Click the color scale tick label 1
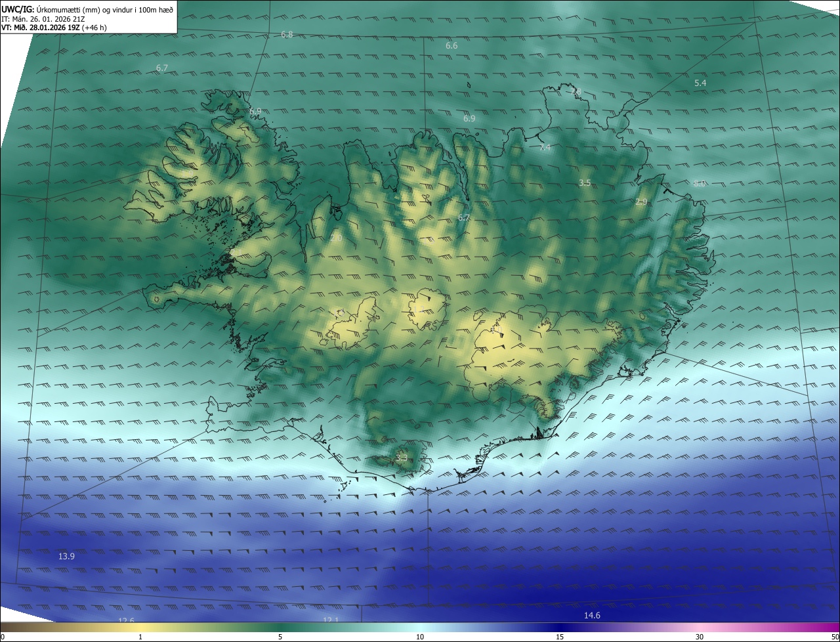 [x=140, y=637]
